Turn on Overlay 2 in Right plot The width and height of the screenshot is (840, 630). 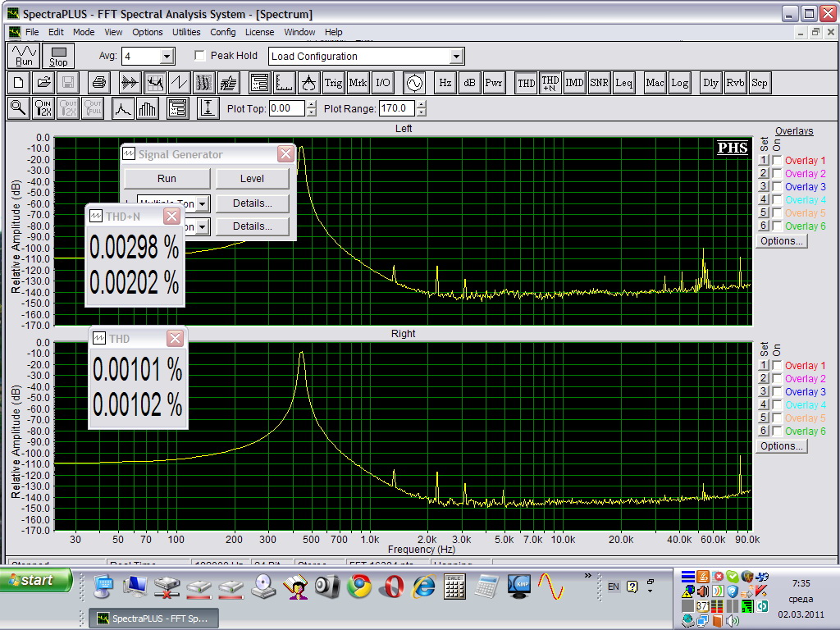coord(777,378)
